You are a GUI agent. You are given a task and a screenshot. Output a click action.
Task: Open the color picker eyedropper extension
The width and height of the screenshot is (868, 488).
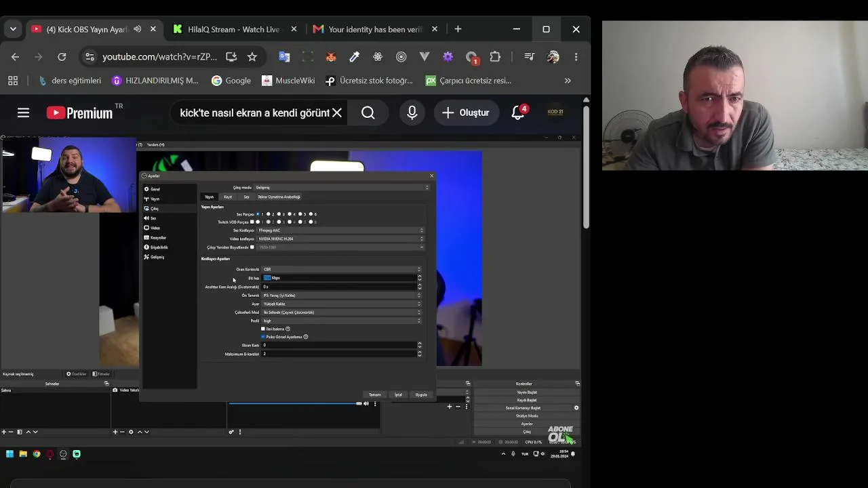tap(354, 57)
